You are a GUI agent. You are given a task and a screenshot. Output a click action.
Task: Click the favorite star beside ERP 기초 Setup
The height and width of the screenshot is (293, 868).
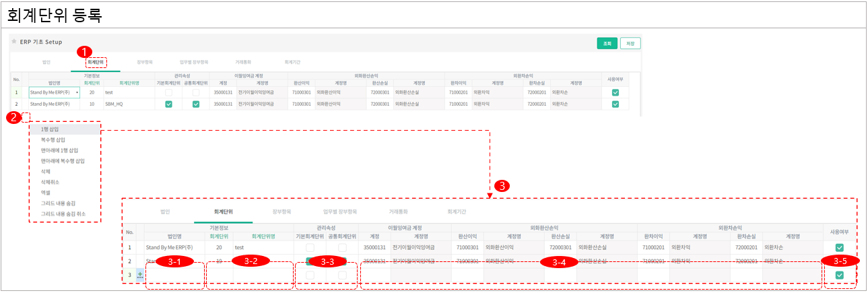coord(14,42)
